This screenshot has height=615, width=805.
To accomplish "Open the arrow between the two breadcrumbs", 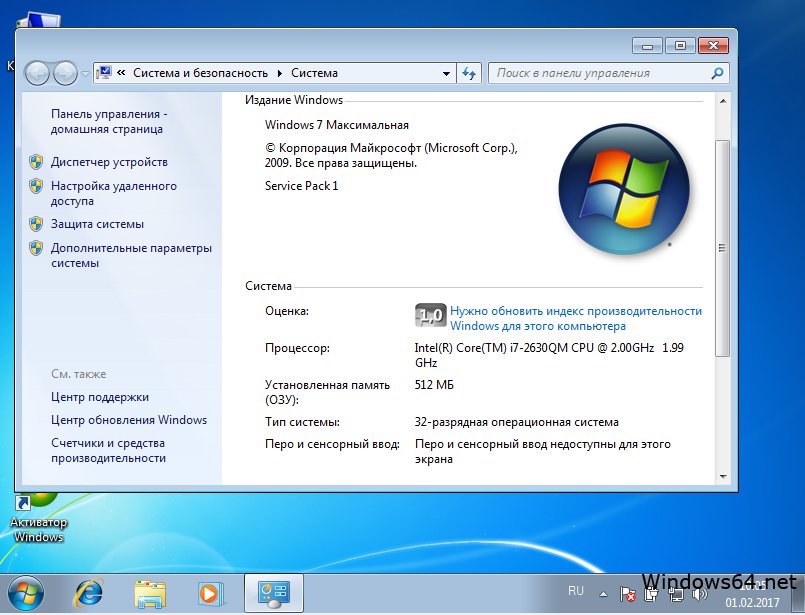I will pos(280,73).
